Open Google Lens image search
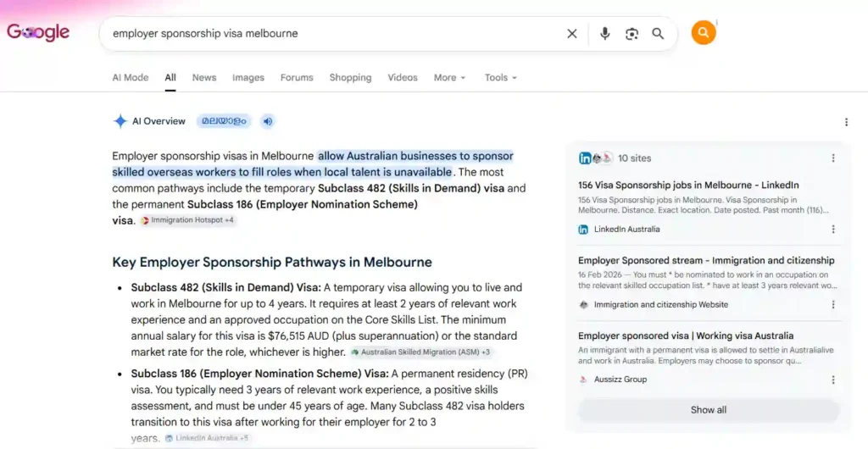This screenshot has width=868, height=449. click(632, 34)
